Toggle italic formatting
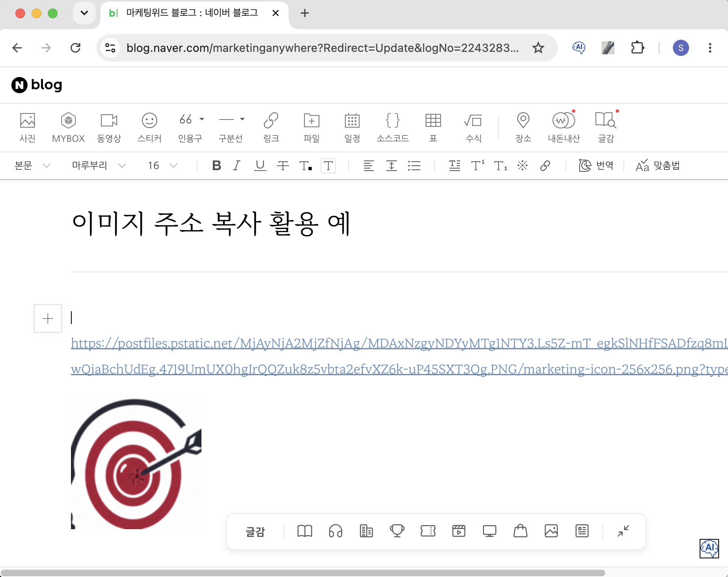Image resolution: width=728 pixels, height=577 pixels. click(x=237, y=165)
